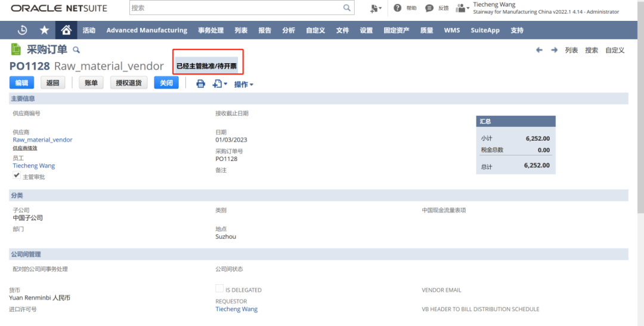Screen dimensions: 644x326
Task: Click the location value Suzhou
Action: point(226,237)
